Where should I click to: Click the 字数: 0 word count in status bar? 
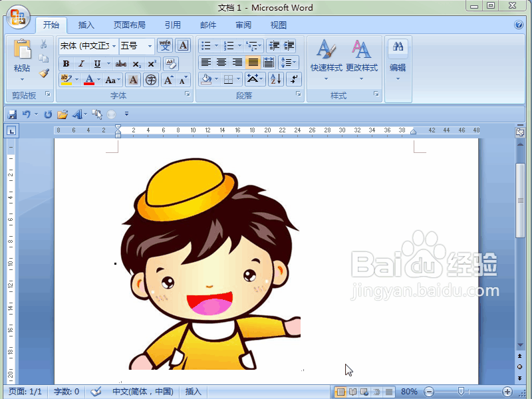coord(66,391)
